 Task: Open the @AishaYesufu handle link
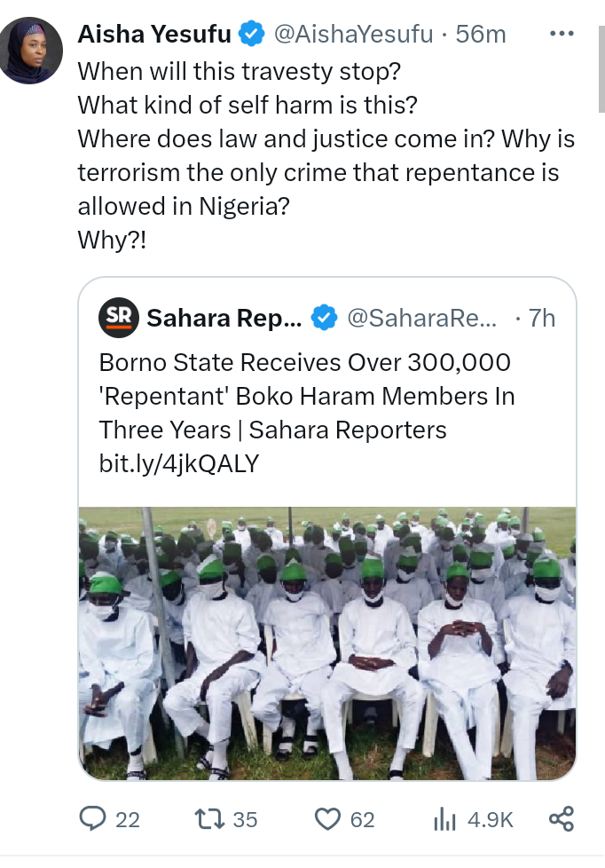352,35
